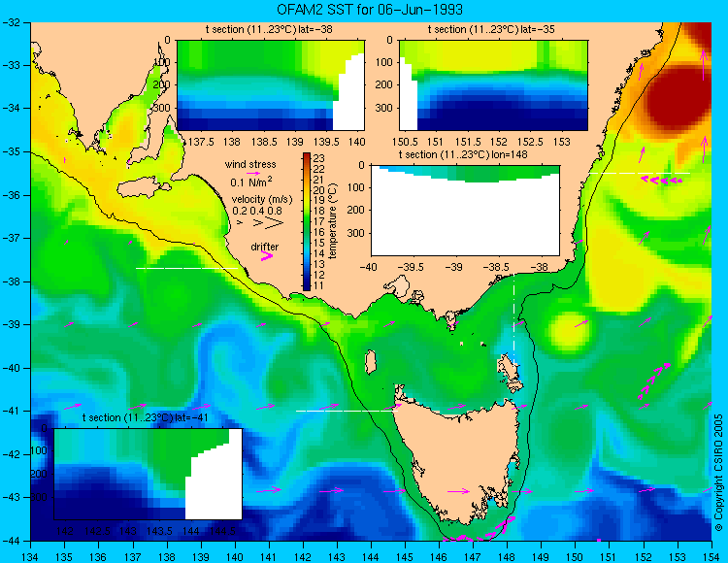The height and width of the screenshot is (563, 728).
Task: Click the vertical dashed section line at longitude 148
Action: [513, 321]
